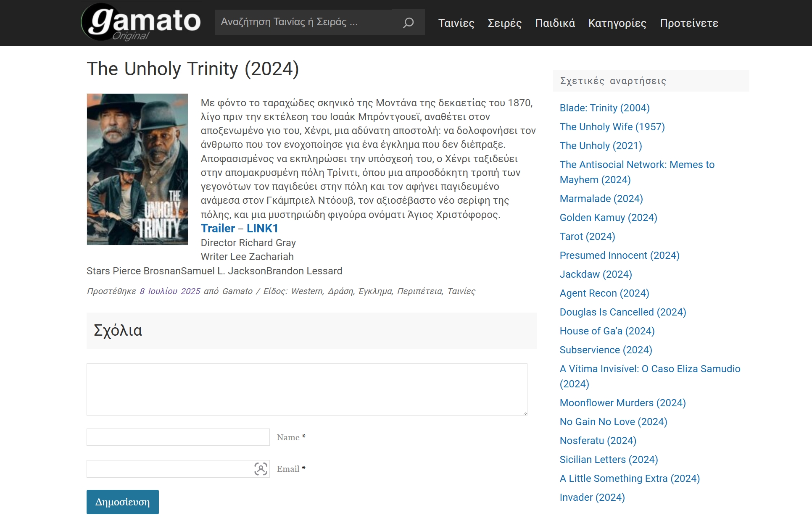
Task: Open the Gamato Original logo
Action: pyautogui.click(x=141, y=22)
